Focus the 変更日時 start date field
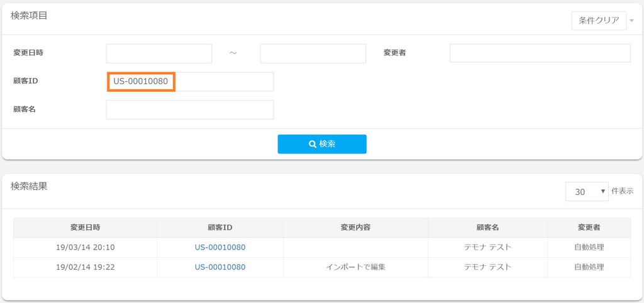Screen dimensions: 644x303 pyautogui.click(x=159, y=53)
